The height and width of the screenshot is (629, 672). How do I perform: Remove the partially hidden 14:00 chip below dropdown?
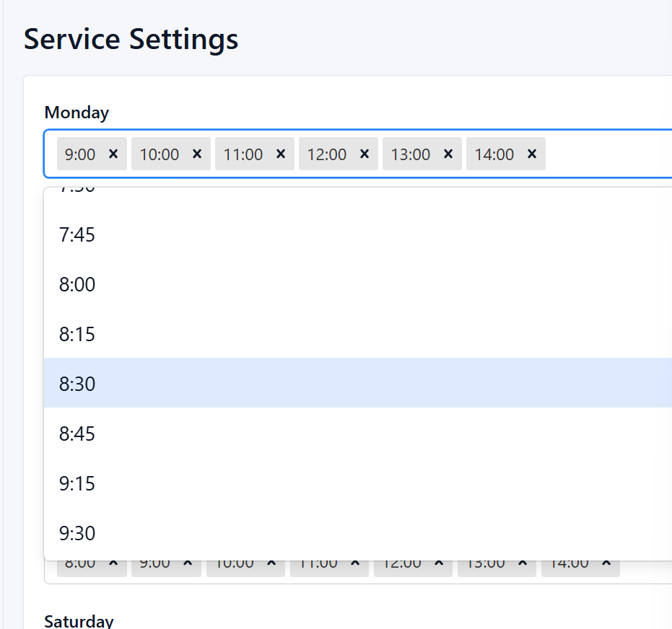click(x=606, y=565)
